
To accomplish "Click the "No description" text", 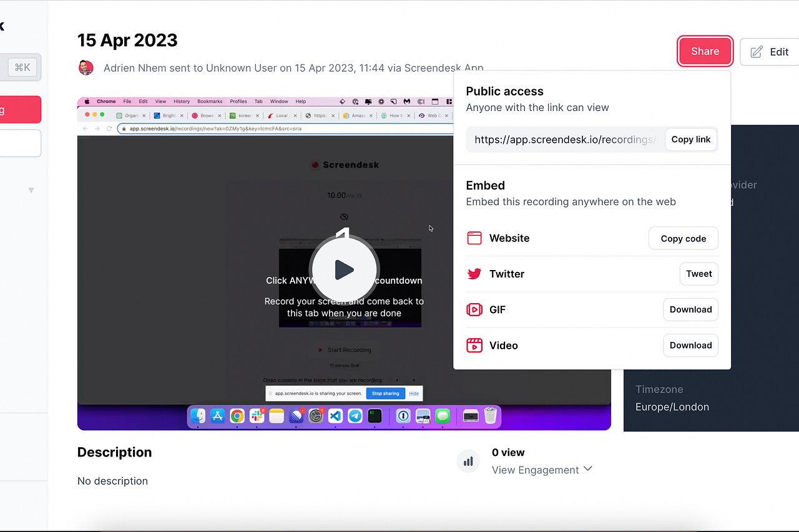I will tap(112, 481).
